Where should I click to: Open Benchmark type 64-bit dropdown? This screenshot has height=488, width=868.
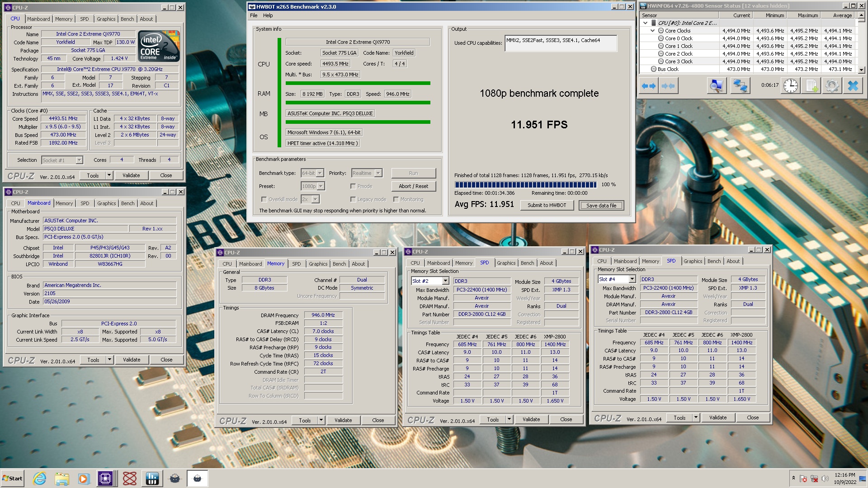[320, 173]
